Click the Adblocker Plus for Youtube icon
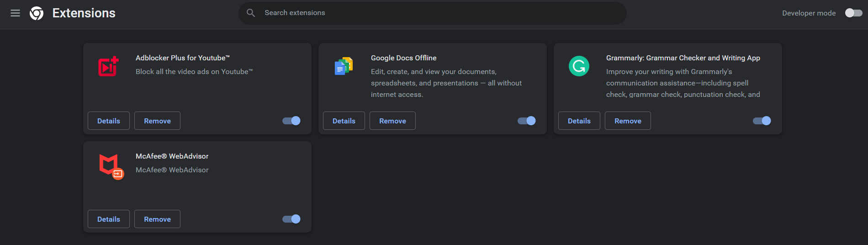The width and height of the screenshot is (868, 245). tap(109, 67)
